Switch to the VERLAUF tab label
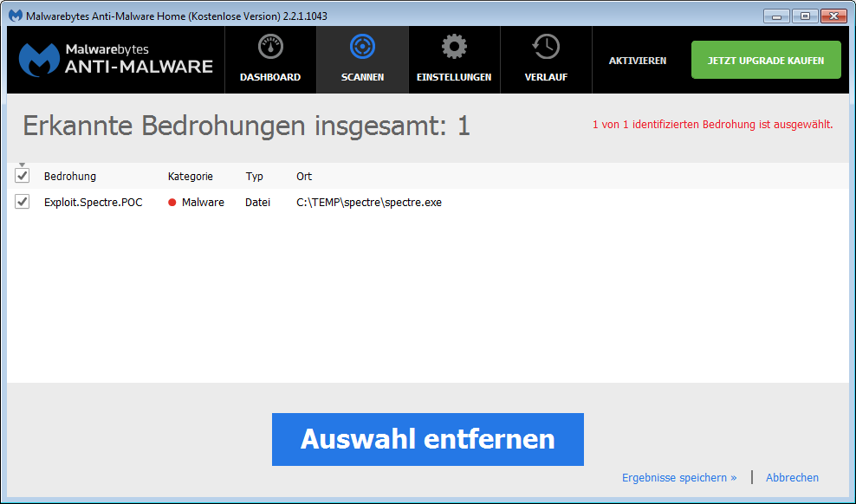 pos(546,77)
